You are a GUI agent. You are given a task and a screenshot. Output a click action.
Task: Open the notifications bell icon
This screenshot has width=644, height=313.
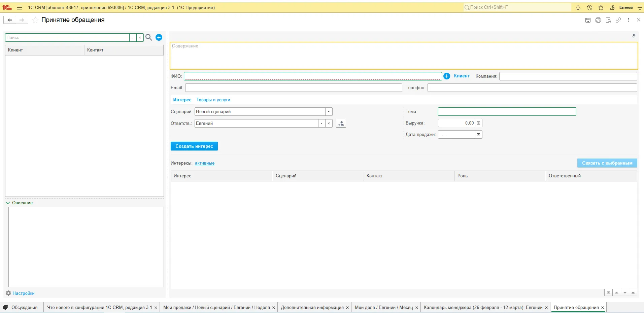(578, 7)
